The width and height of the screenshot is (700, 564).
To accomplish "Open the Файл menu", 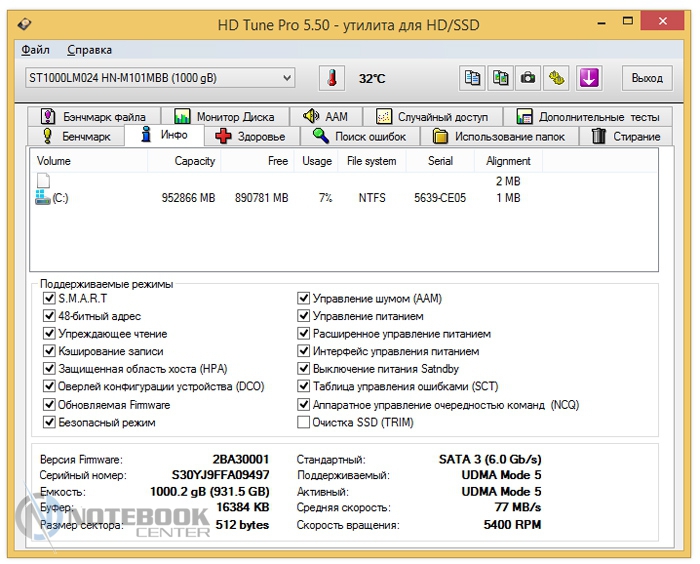I will point(35,50).
